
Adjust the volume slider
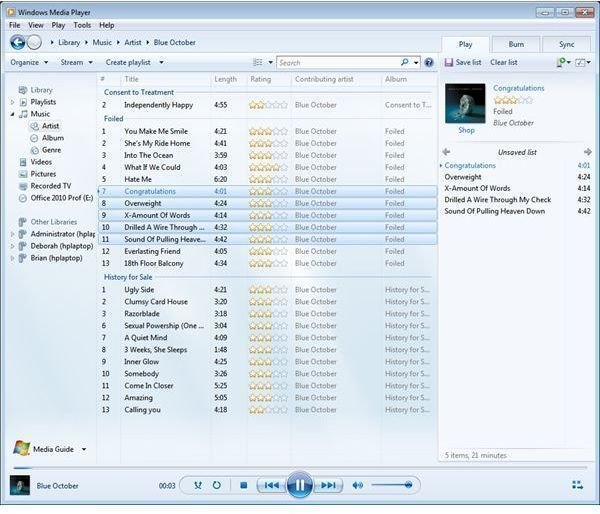391,485
